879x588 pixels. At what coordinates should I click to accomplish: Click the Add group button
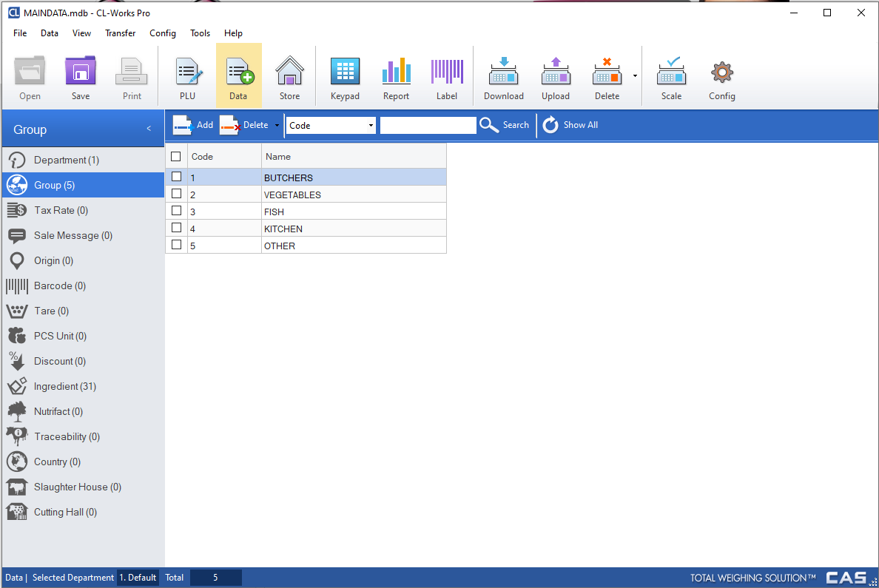click(194, 125)
